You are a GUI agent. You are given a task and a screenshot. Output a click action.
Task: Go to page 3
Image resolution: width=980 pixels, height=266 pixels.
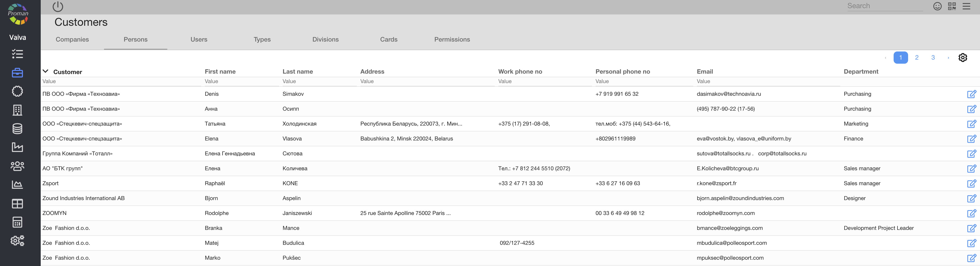pos(933,58)
